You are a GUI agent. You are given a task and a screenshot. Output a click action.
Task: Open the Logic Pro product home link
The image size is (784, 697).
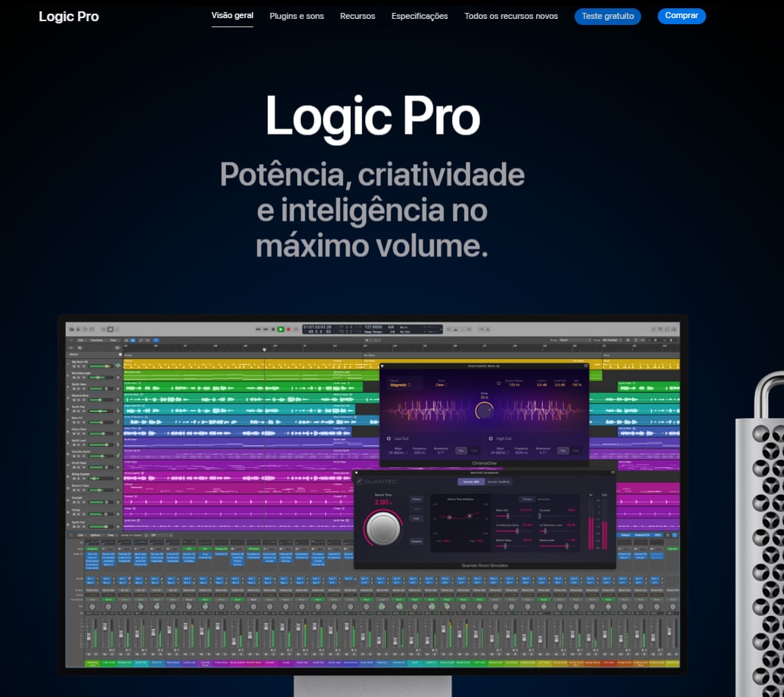point(69,17)
